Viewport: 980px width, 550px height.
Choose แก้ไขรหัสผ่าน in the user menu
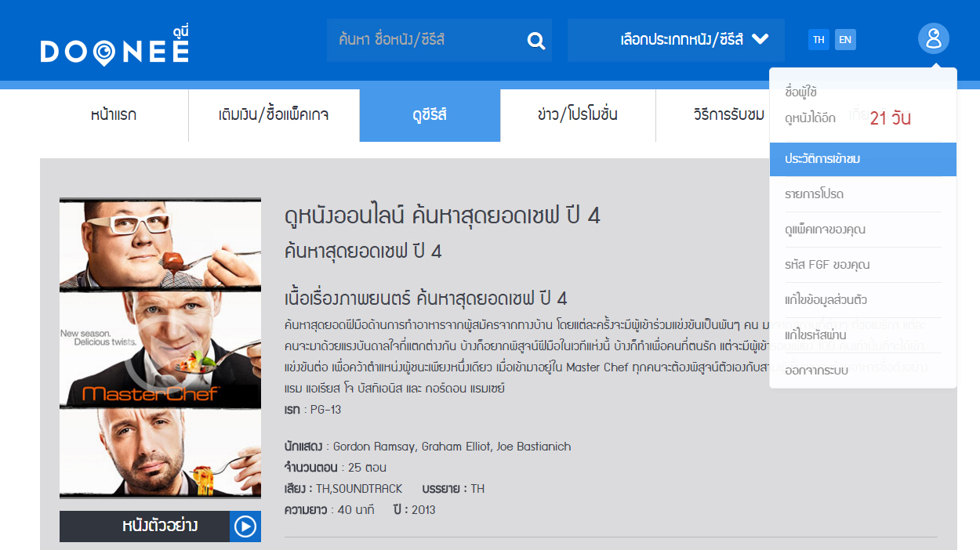click(863, 335)
